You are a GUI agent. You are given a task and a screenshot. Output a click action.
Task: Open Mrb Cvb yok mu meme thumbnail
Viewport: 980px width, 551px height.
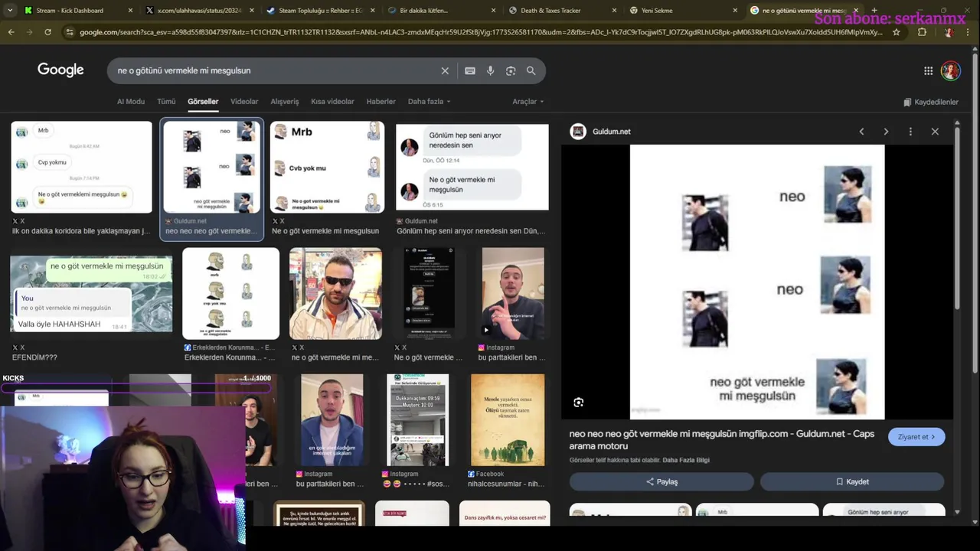pos(327,167)
